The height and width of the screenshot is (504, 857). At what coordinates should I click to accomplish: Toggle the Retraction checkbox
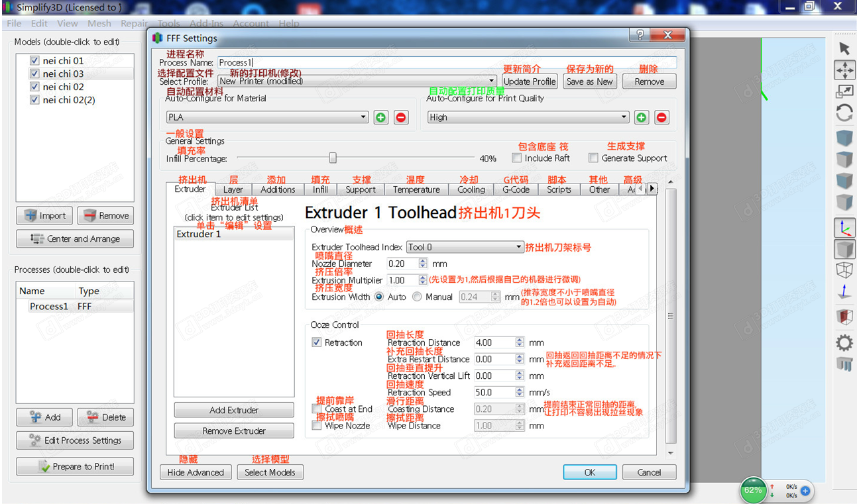pos(316,342)
